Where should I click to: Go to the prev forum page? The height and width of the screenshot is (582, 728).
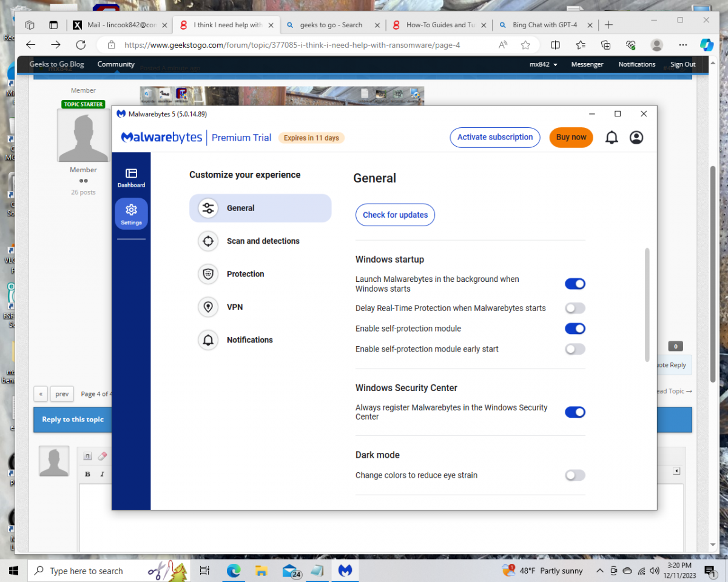point(62,394)
